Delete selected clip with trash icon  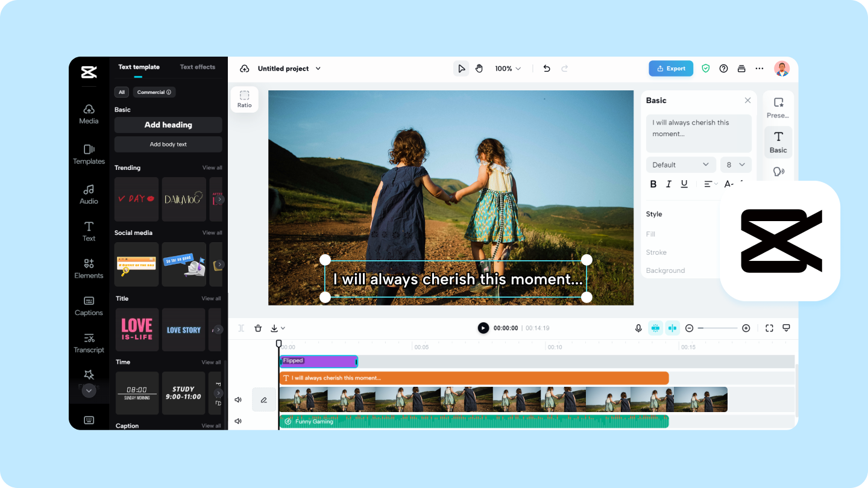click(x=258, y=328)
